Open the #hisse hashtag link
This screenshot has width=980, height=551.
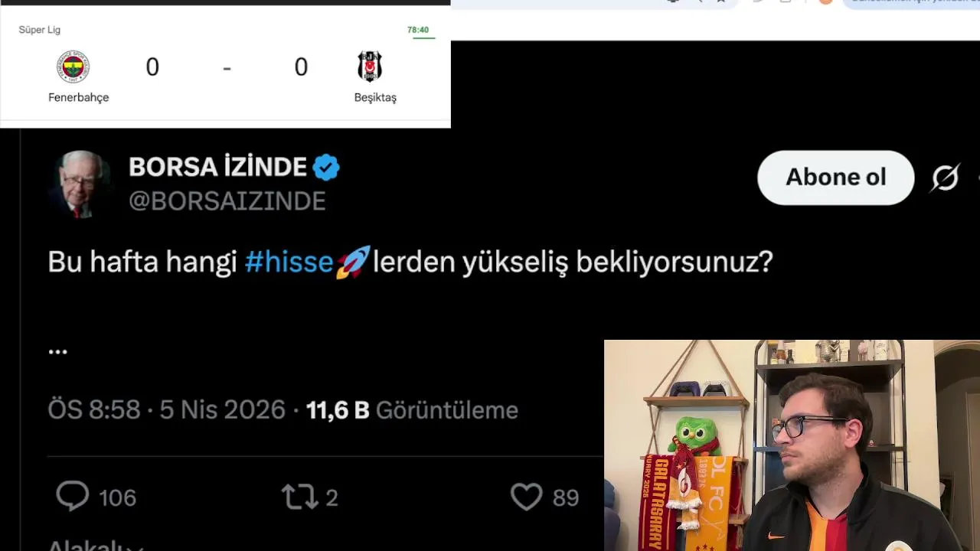pos(289,262)
